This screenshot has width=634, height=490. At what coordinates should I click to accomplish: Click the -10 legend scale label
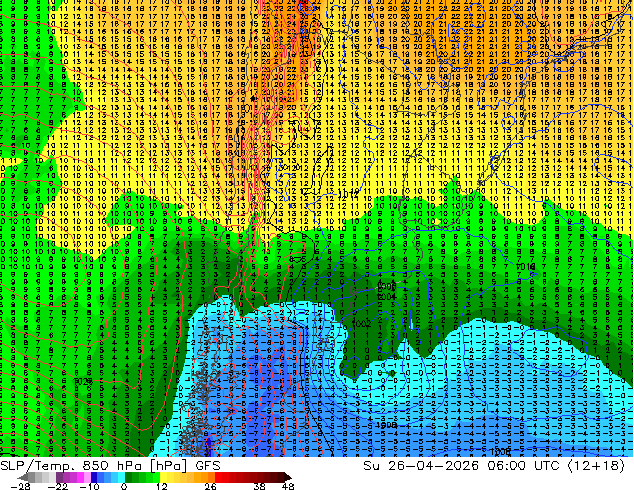(x=90, y=486)
